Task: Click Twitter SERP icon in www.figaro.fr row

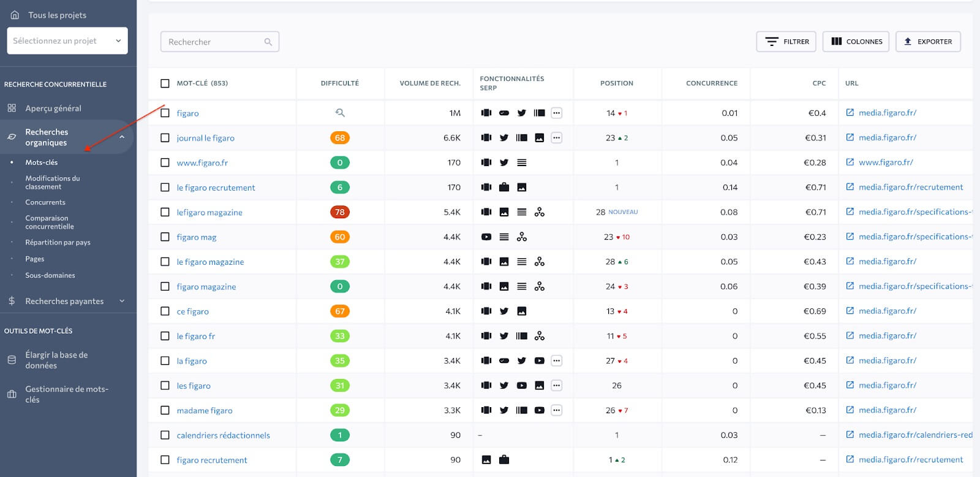Action: coord(504,162)
